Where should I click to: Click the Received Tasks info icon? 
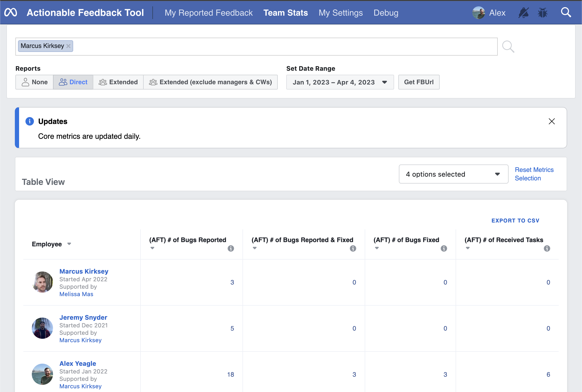547,248
